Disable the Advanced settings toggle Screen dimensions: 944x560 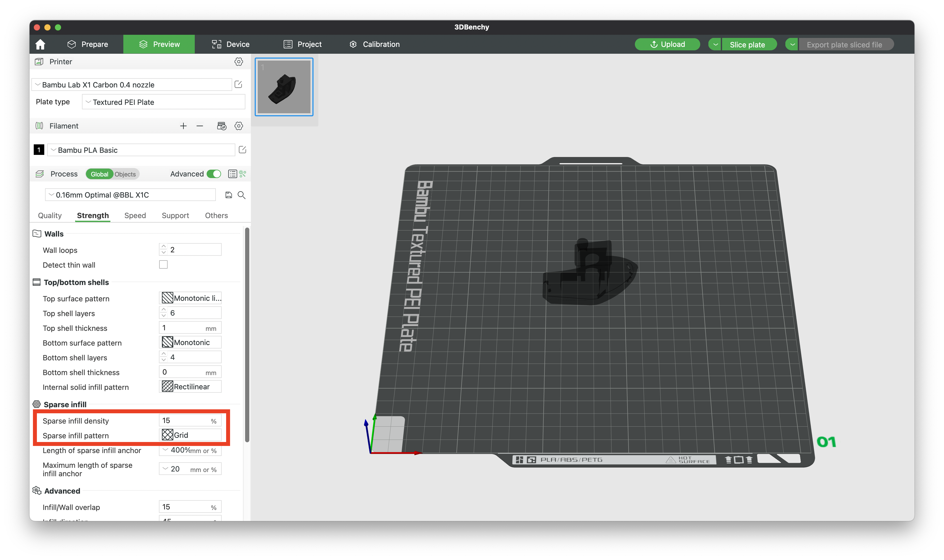tap(214, 174)
